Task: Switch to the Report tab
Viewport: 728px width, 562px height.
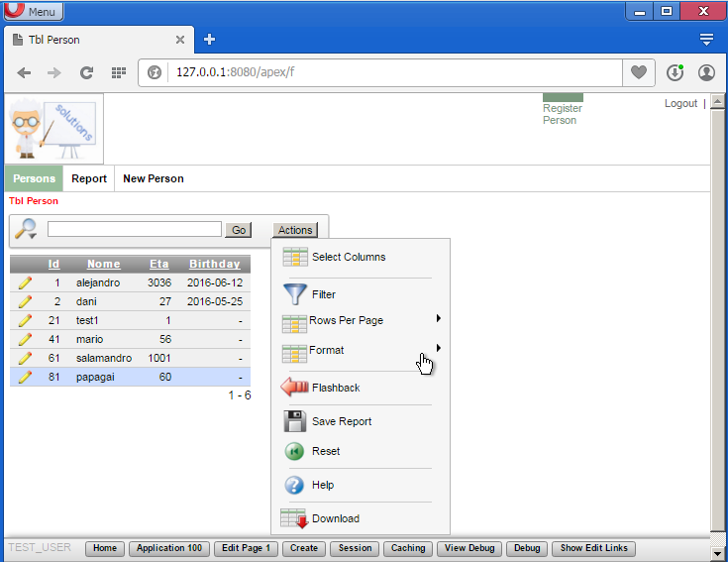Action: tap(89, 178)
